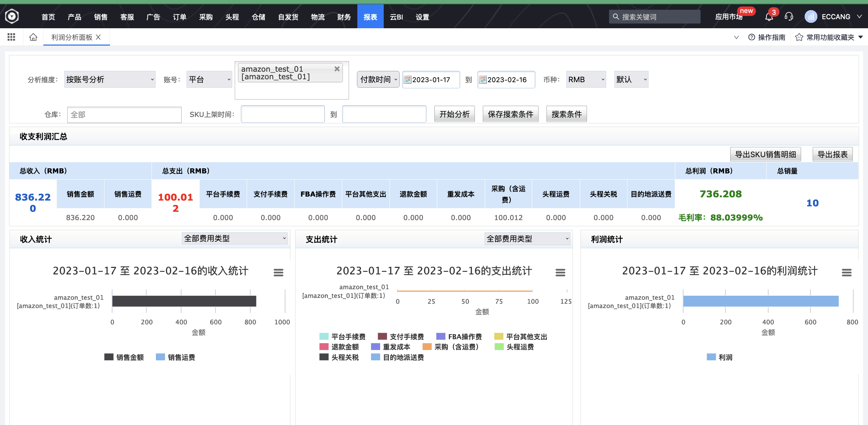Toggle the 退款金额 legend in expense chart
Screen dimensions: 868x425
point(339,347)
